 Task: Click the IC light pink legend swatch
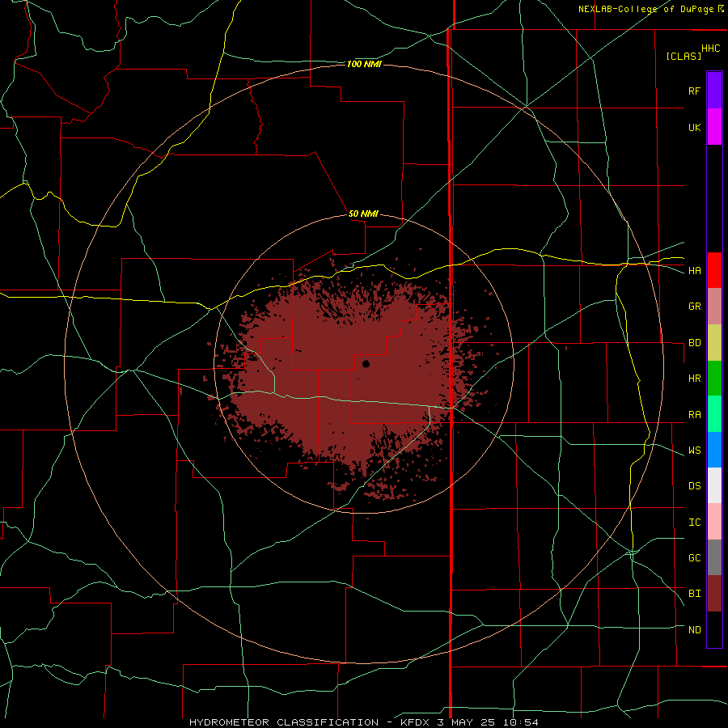pos(714,522)
